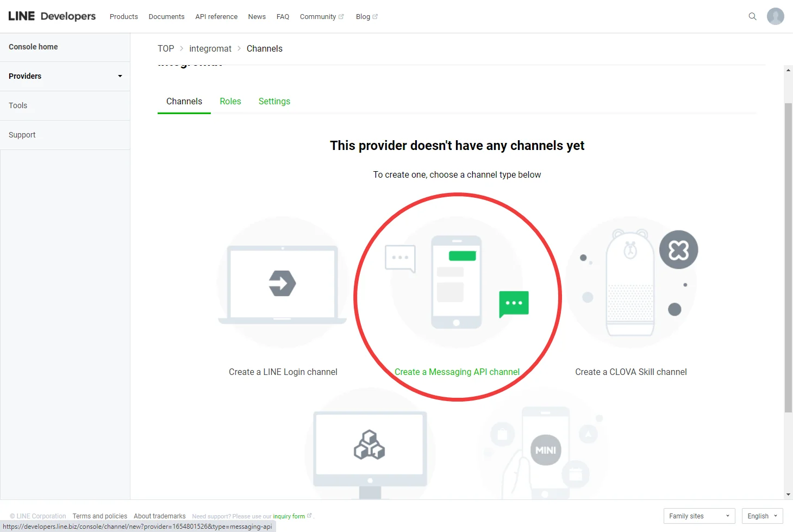Click the scrollbar up arrow
Image resolution: width=793 pixels, height=532 pixels.
pyautogui.click(x=788, y=70)
